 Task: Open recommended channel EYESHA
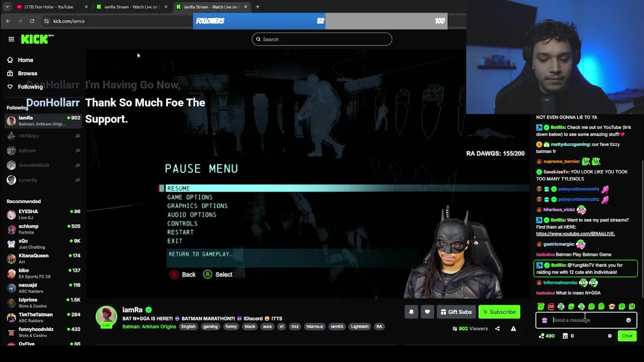[x=43, y=214]
